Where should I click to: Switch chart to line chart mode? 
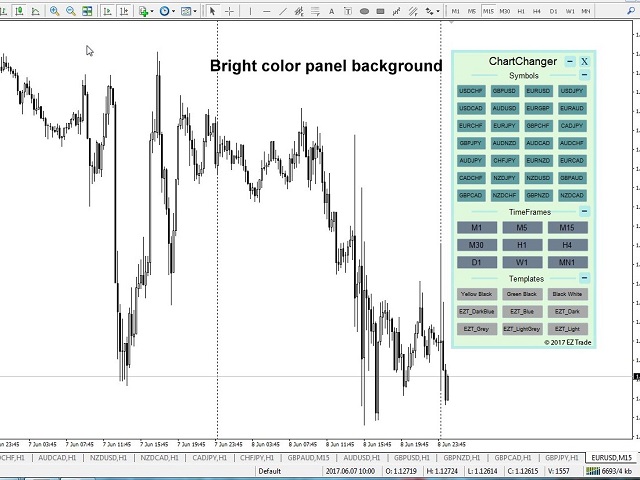[36, 11]
